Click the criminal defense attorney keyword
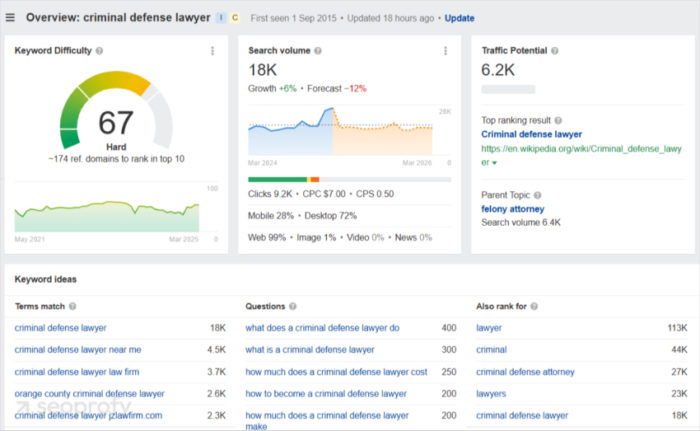 coord(525,372)
